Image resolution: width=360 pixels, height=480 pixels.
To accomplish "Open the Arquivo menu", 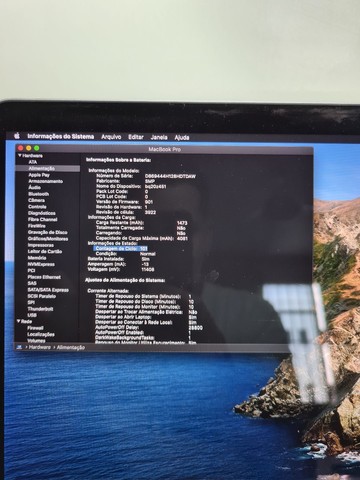I will pos(111,137).
